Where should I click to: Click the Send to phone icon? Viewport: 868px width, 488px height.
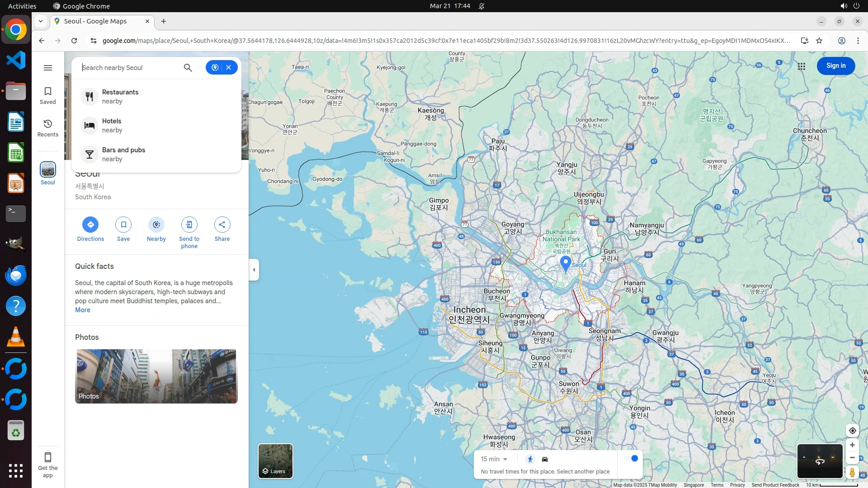pos(189,225)
